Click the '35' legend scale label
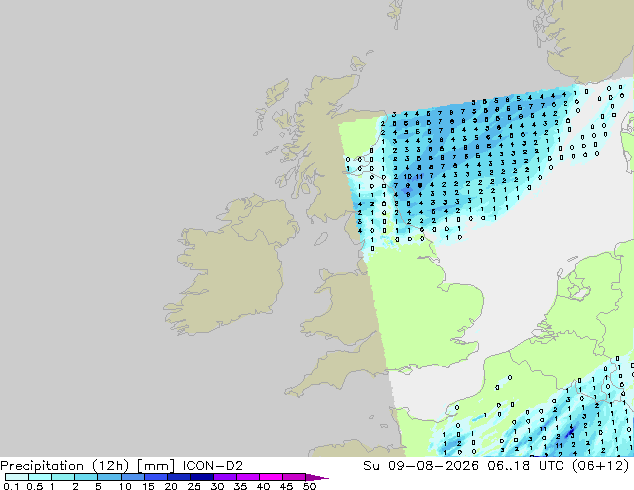This screenshot has height=490, width=634. 240,486
